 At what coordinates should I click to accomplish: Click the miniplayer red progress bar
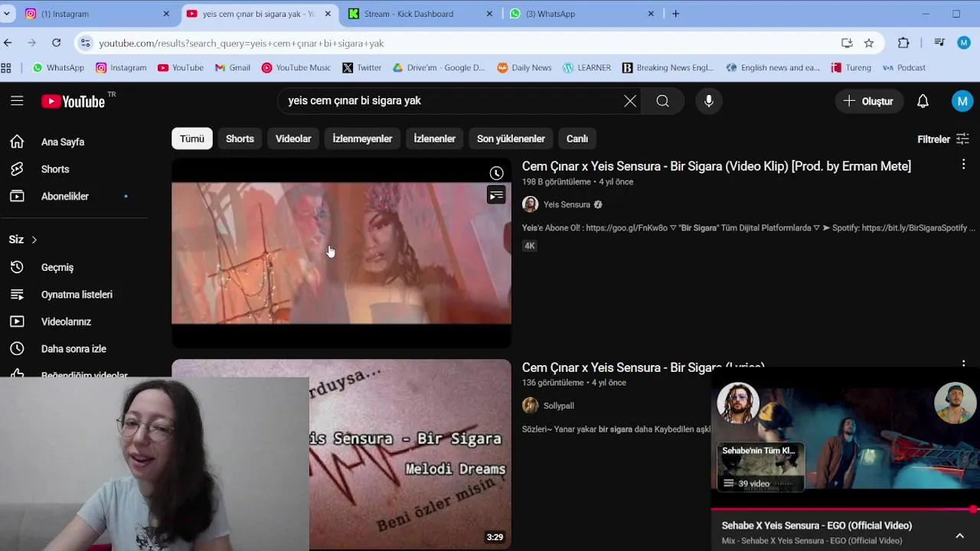pos(845,509)
